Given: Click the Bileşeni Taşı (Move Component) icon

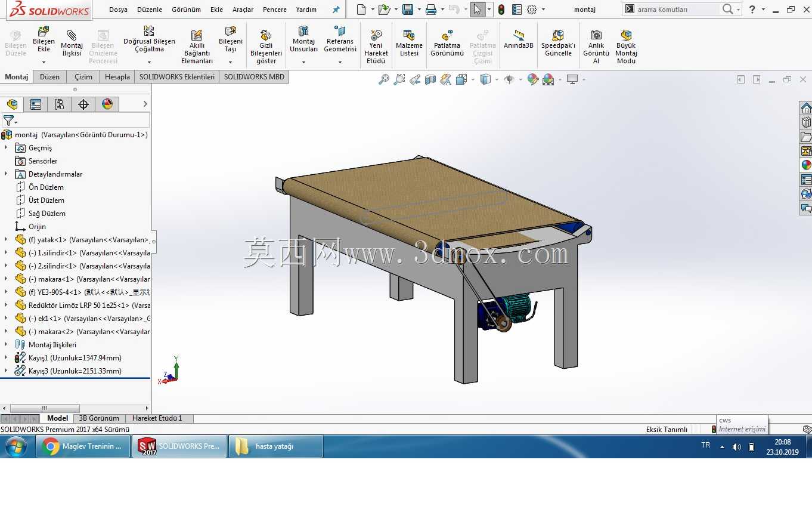Looking at the screenshot, I should click(x=231, y=31).
